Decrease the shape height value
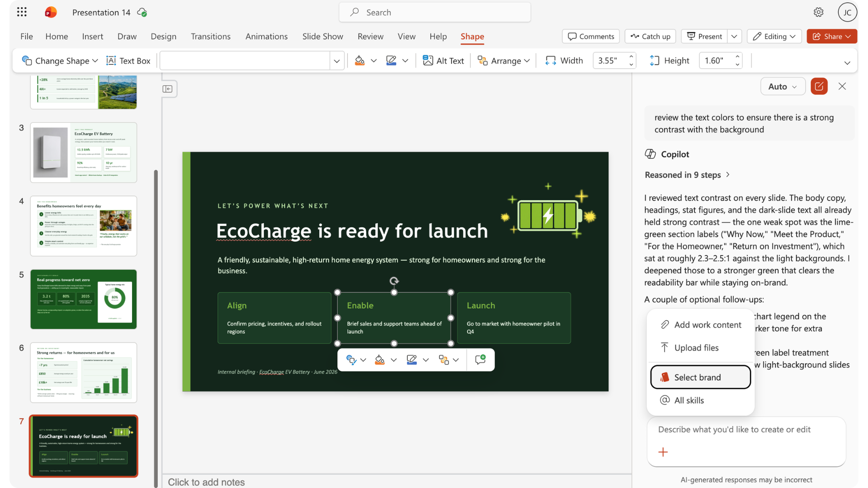 737,65
